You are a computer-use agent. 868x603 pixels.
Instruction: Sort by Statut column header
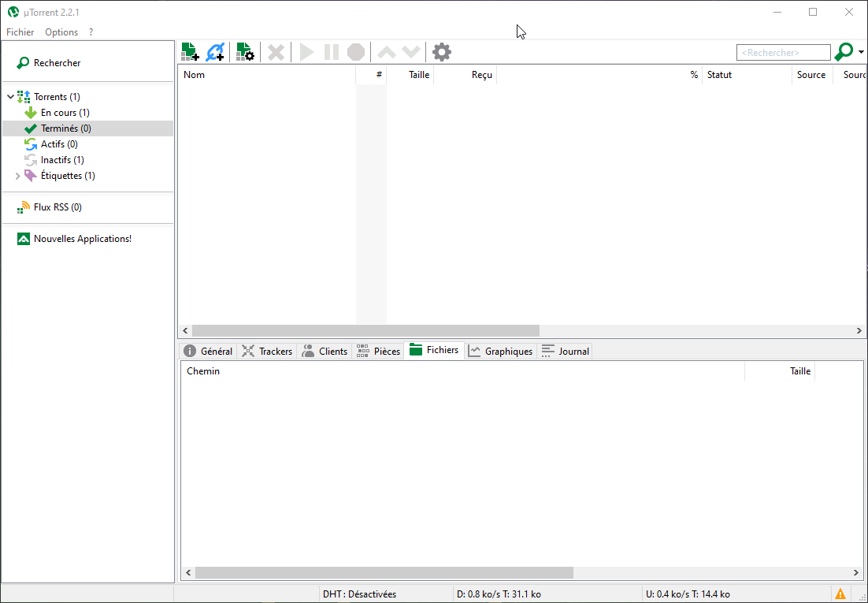click(747, 75)
